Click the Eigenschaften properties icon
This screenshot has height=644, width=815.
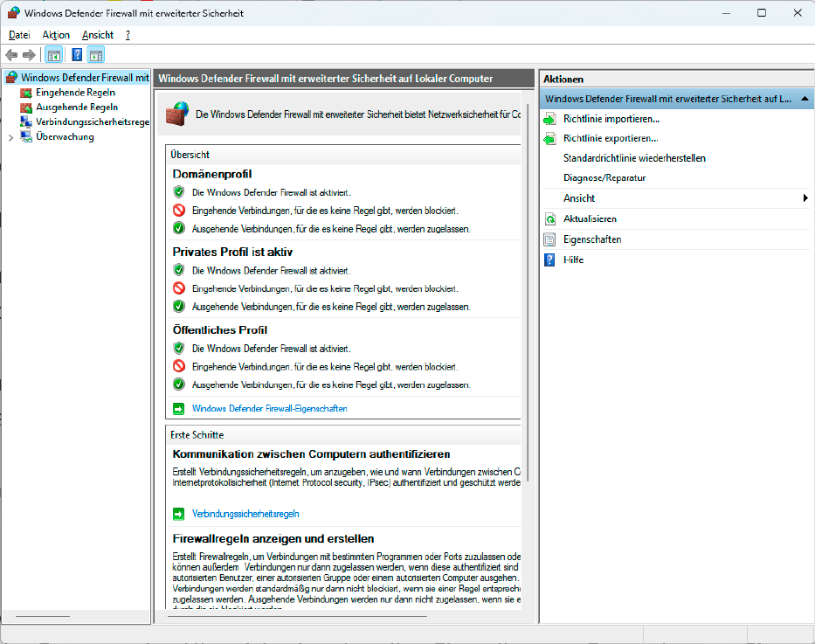549,239
